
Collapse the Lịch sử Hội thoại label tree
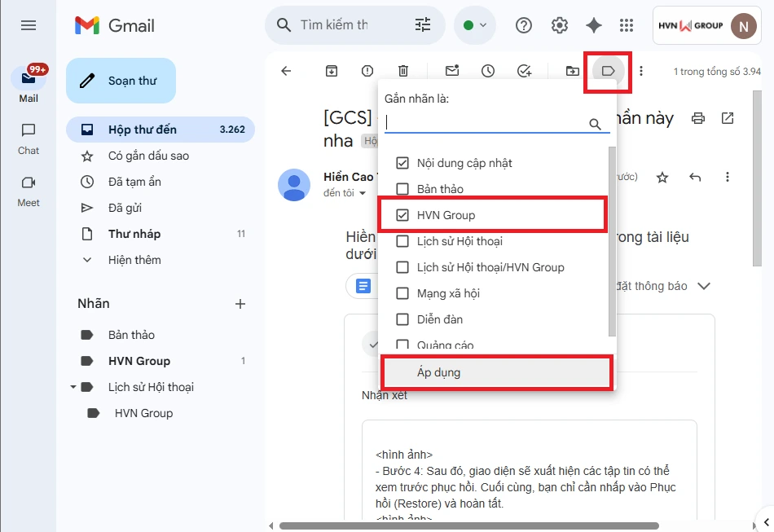tap(73, 387)
